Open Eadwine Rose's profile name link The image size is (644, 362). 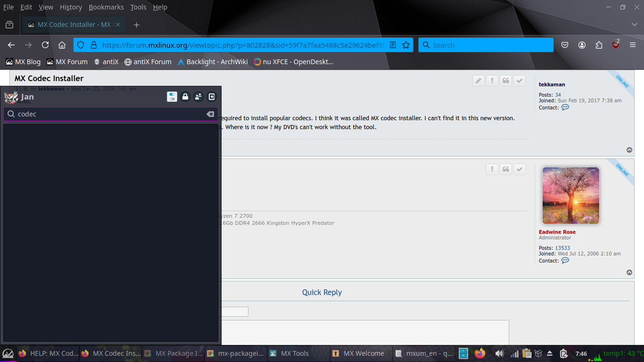coord(557,232)
